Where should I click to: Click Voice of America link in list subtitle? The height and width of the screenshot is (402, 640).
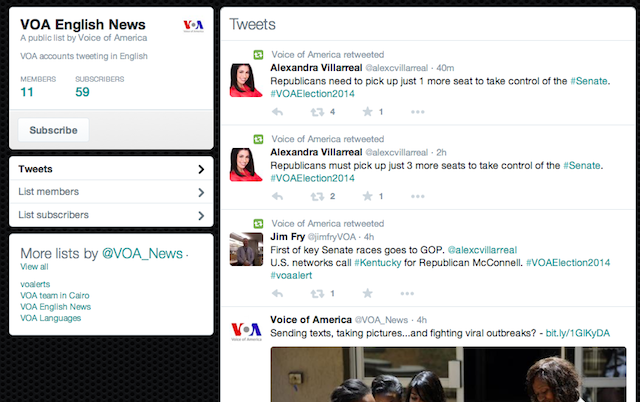[112, 38]
